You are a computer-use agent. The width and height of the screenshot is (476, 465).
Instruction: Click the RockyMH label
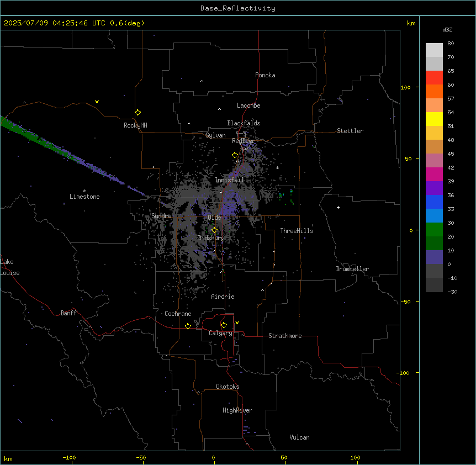pyautogui.click(x=135, y=125)
